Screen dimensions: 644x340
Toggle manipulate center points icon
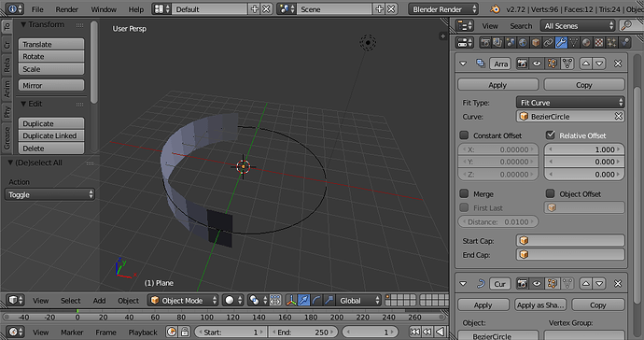[x=275, y=301]
